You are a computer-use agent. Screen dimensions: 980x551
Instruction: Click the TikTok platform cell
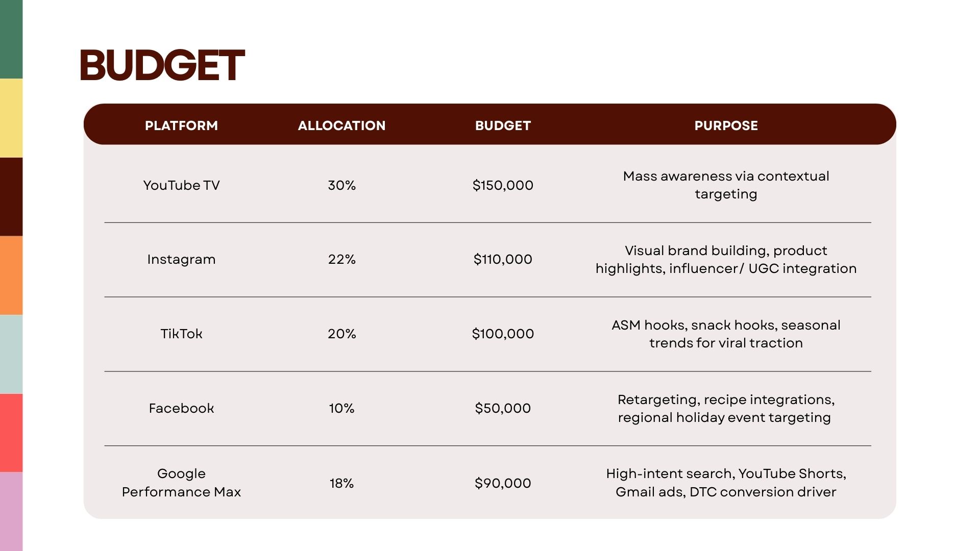point(181,334)
